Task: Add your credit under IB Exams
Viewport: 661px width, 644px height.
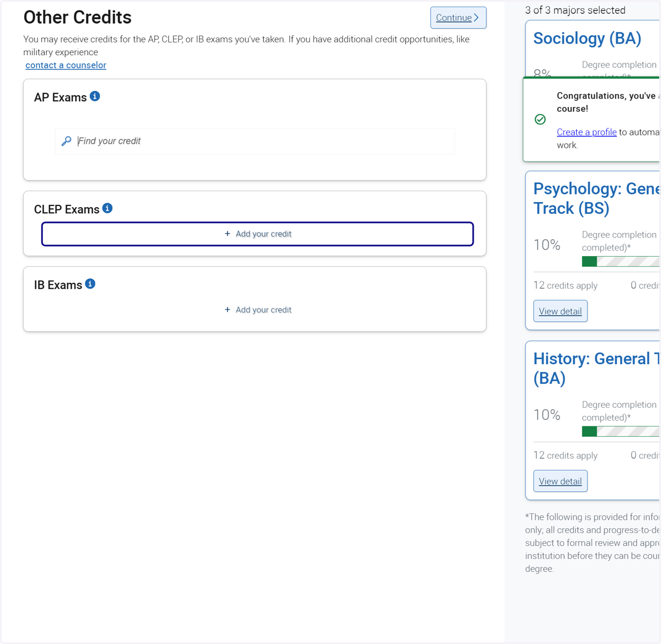Action: coord(257,310)
